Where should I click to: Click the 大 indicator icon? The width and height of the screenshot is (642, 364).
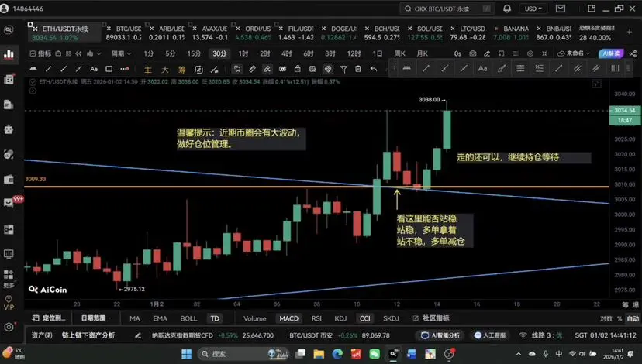coord(164,70)
